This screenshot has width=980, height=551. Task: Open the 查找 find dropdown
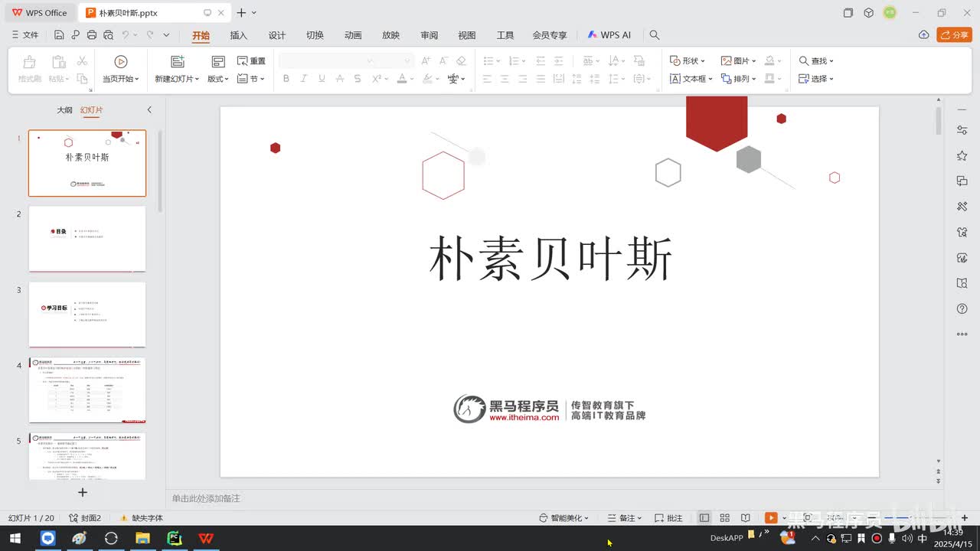click(x=816, y=61)
